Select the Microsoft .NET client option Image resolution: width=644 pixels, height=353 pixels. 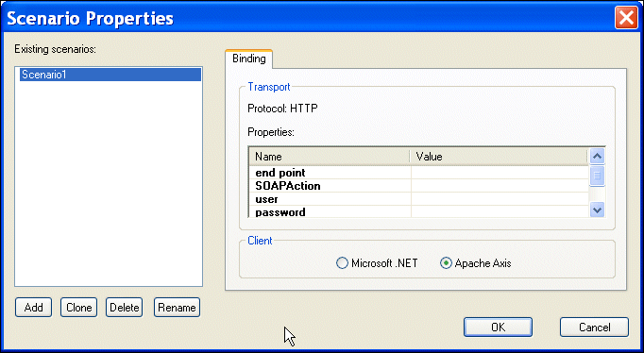coord(377,263)
